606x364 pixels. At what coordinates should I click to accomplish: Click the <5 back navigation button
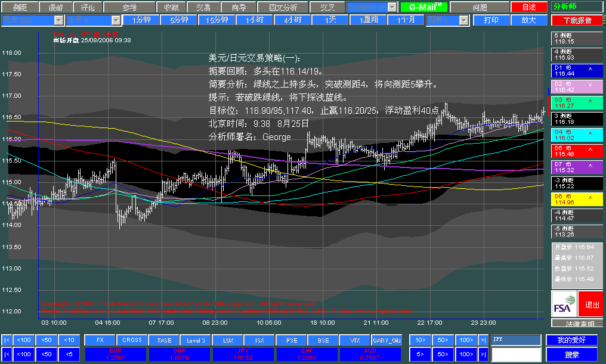[x=69, y=354]
